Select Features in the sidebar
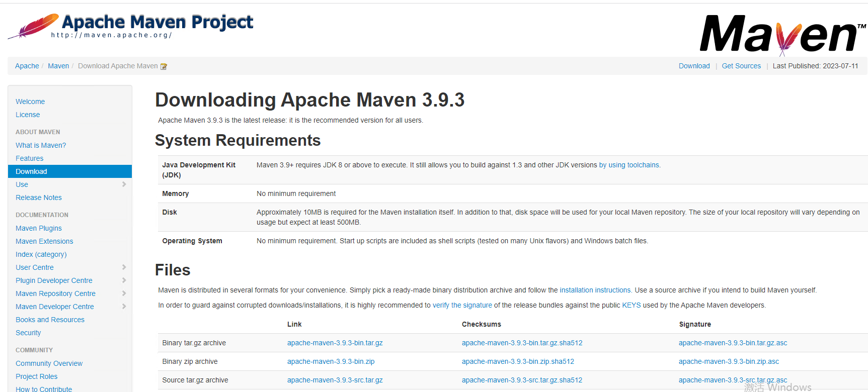The width and height of the screenshot is (868, 392). tap(30, 158)
